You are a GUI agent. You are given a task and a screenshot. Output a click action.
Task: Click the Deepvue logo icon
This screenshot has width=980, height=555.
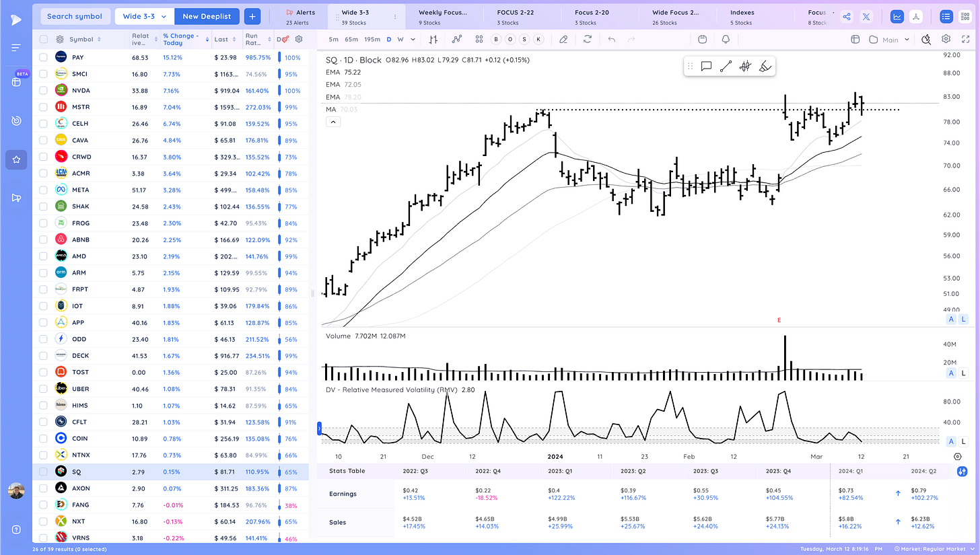pyautogui.click(x=15, y=20)
